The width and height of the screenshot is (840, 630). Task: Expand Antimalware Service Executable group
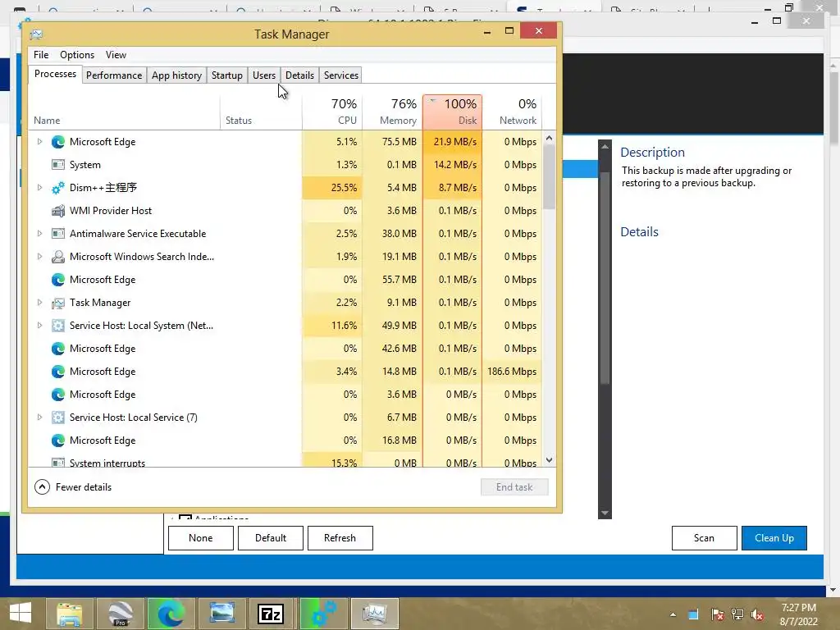[x=39, y=234]
